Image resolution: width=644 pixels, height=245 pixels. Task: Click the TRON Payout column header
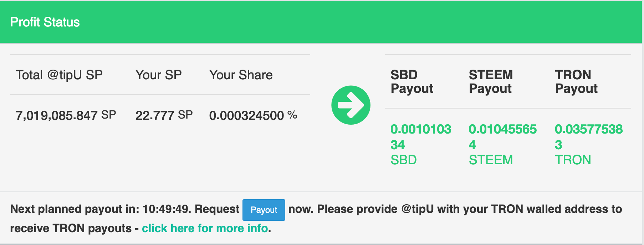[576, 81]
